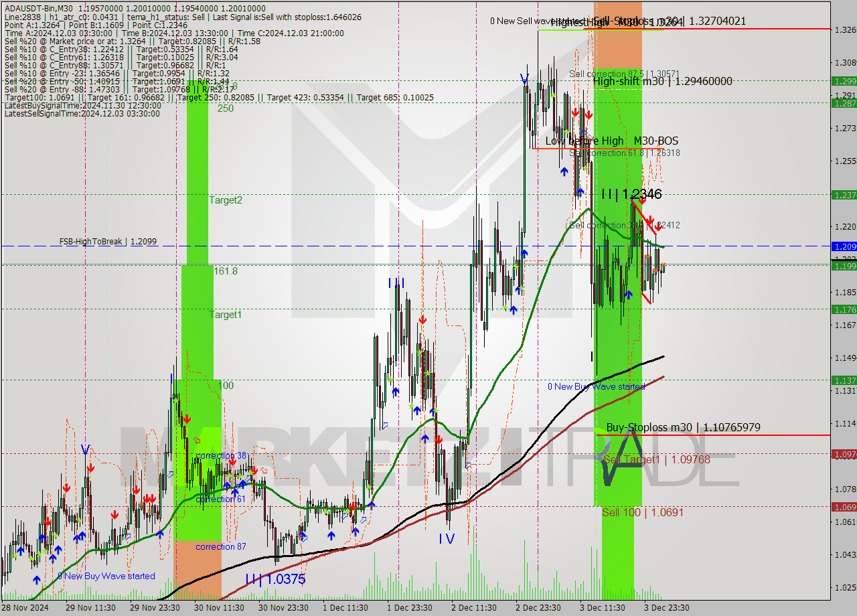
Task: Click the 'I I | 1.0375' wave label
Action: pos(275,579)
